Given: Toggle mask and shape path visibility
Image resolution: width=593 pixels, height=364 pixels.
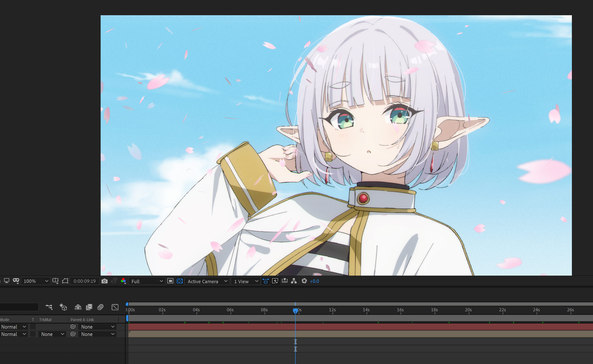Looking at the screenshot, I should tap(65, 281).
